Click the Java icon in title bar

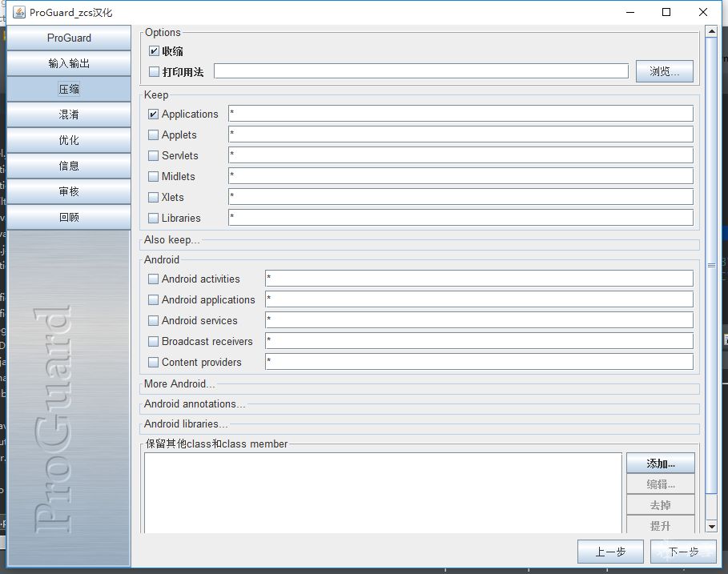[19, 13]
